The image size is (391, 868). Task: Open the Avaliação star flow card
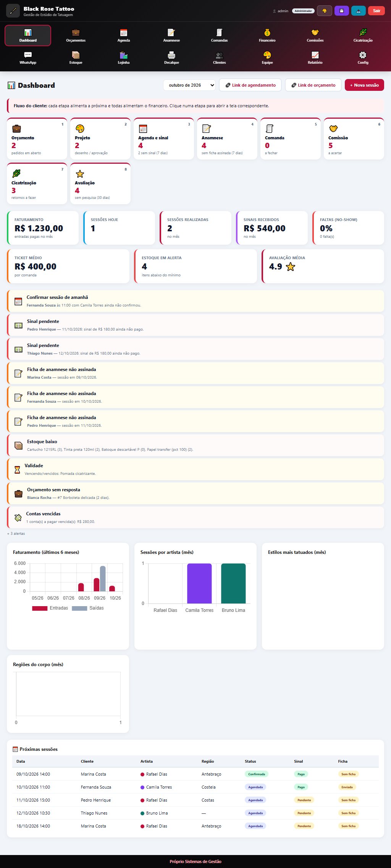100,184
